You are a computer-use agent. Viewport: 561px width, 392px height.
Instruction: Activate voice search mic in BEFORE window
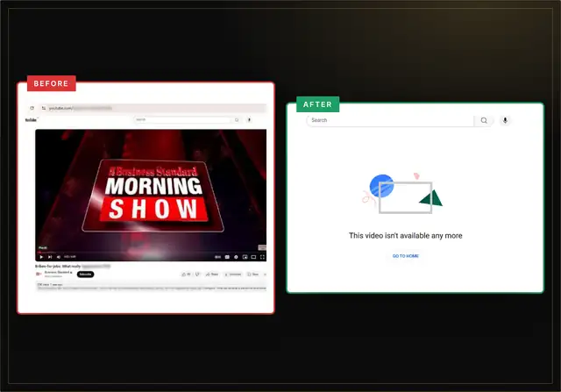[x=249, y=119]
